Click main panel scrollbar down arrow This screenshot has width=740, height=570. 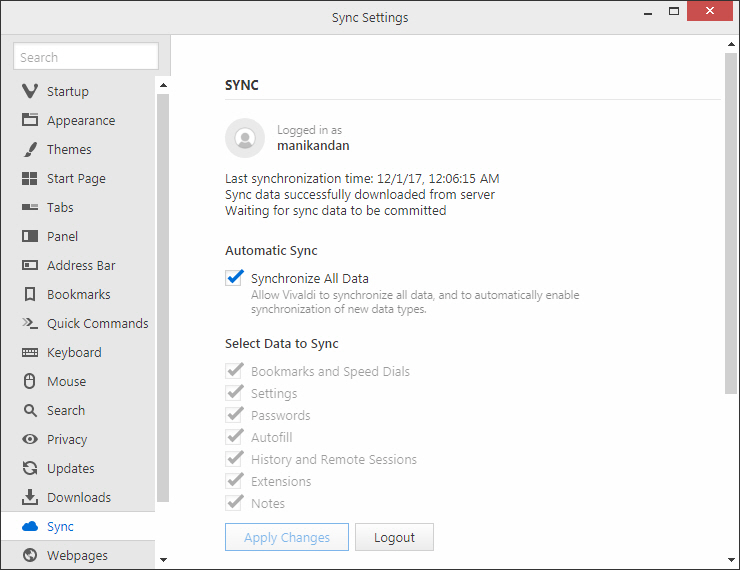point(731,560)
